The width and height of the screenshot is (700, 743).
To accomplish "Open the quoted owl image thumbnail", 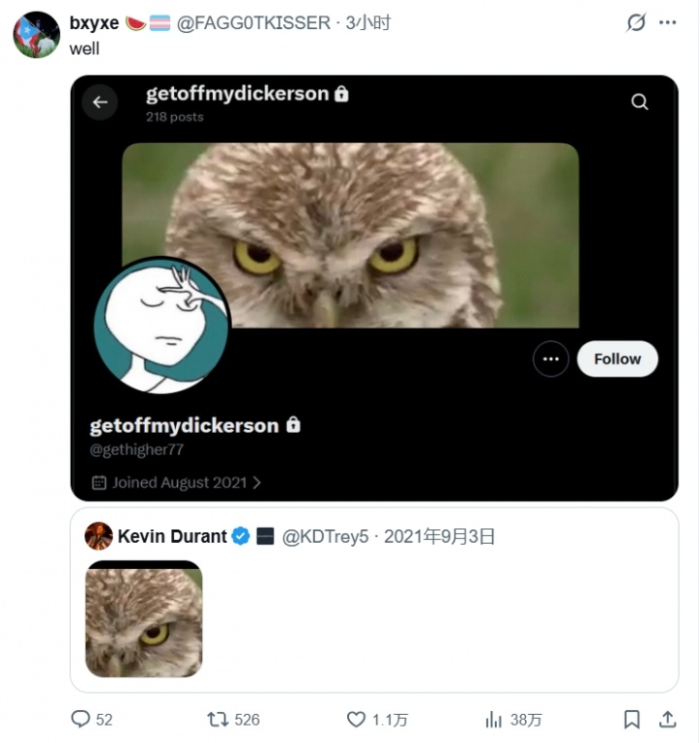I will pyautogui.click(x=144, y=619).
